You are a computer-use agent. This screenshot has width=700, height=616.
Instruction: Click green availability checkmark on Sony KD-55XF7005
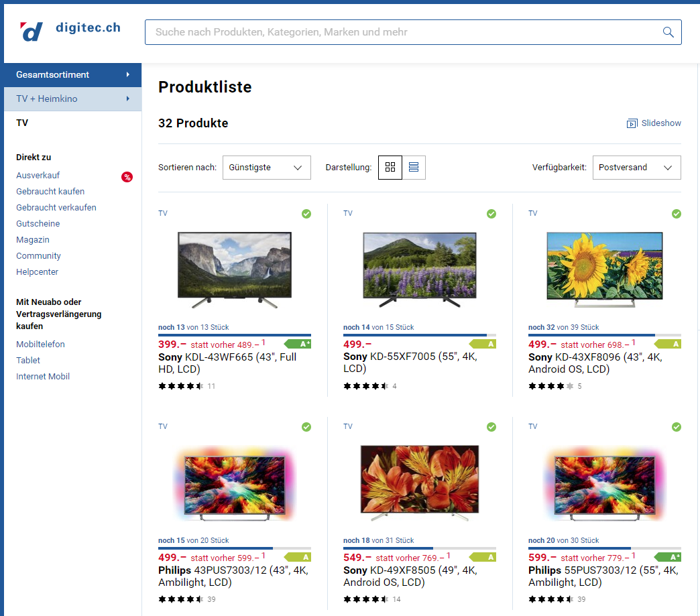click(491, 214)
